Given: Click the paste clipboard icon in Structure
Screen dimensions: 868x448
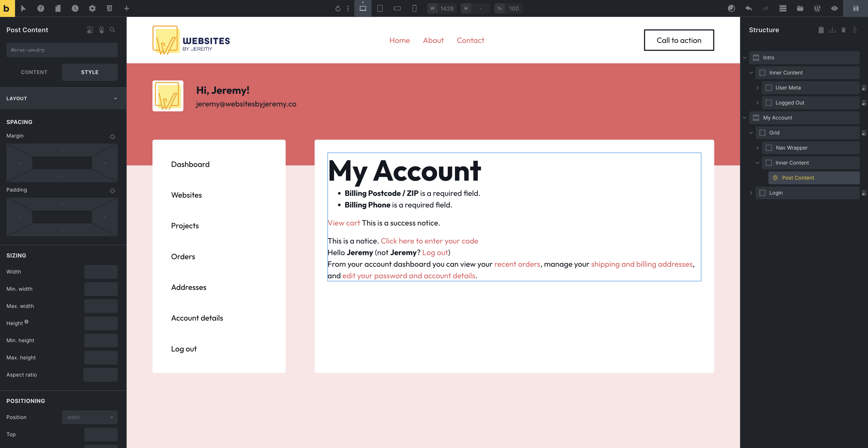Looking at the screenshot, I should pyautogui.click(x=821, y=30).
